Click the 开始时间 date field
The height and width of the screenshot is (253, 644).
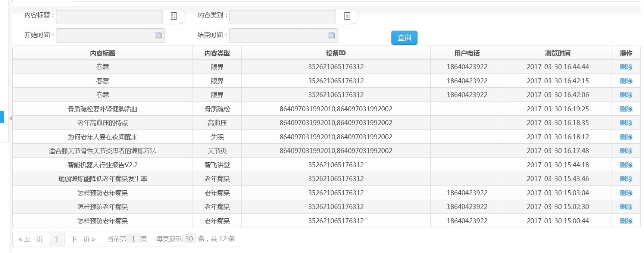click(105, 36)
